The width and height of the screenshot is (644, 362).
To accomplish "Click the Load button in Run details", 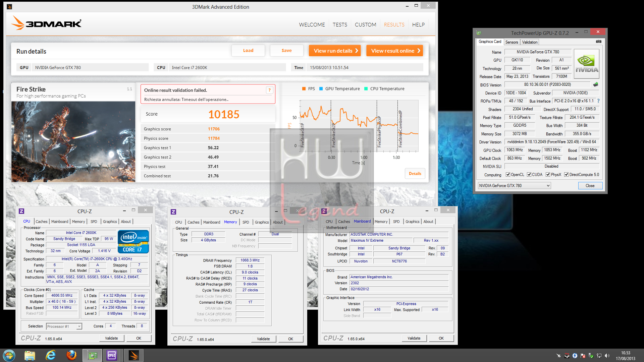I will 248,51.
